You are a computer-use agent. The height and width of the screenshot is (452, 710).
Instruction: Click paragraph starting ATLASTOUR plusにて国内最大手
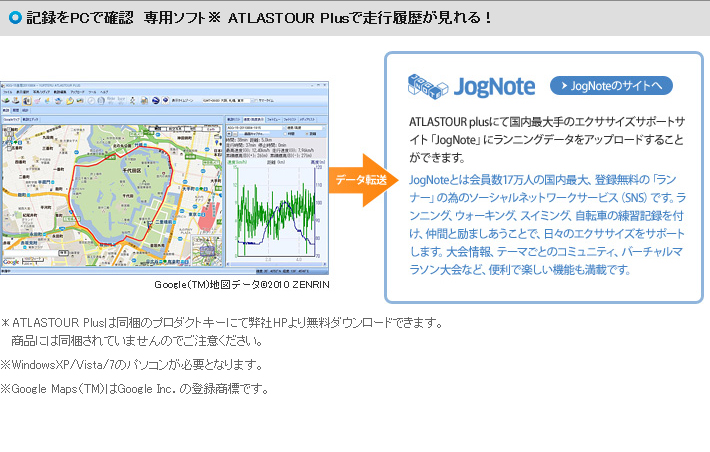coord(547,139)
